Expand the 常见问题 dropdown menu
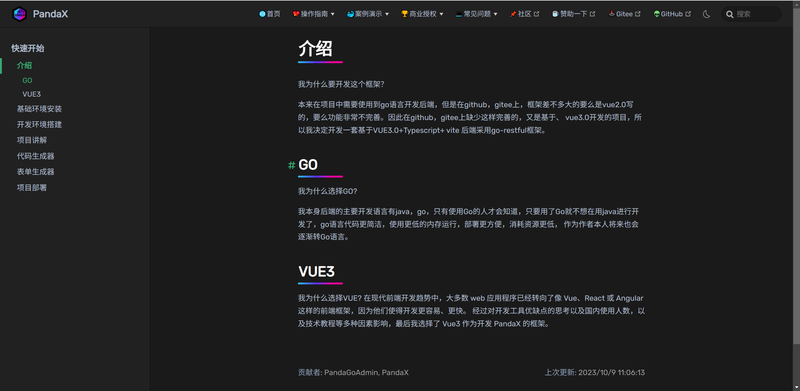This screenshot has width=800, height=391. (x=476, y=14)
